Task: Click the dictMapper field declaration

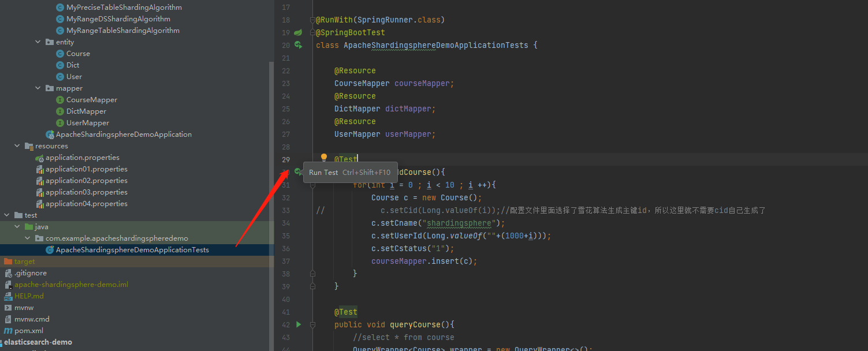Action: [x=385, y=109]
